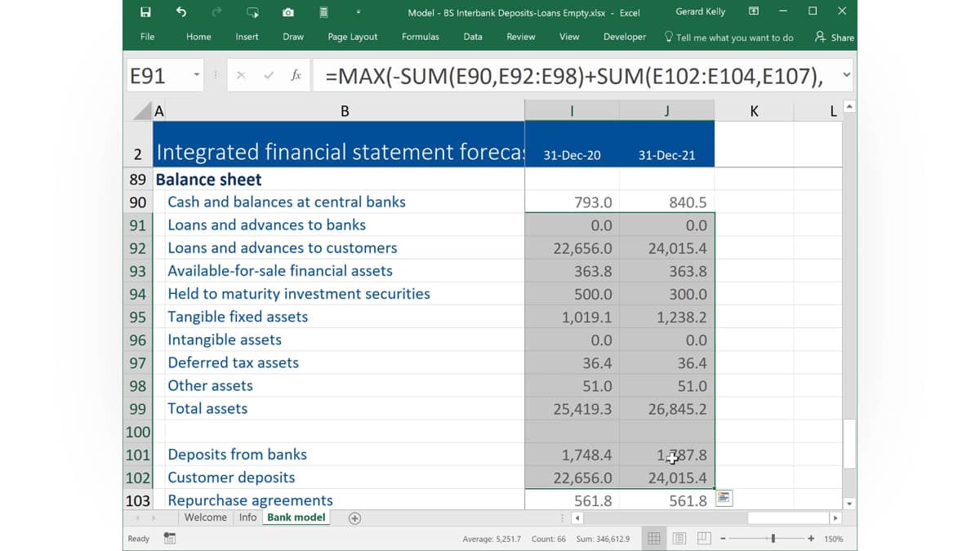Open the File menu
The width and height of the screenshot is (980, 551).
point(147,37)
